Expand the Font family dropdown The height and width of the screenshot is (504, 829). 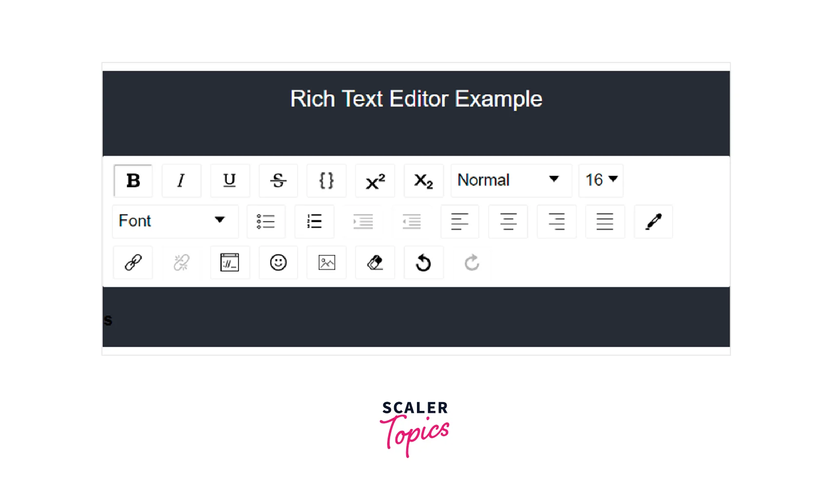click(x=175, y=221)
